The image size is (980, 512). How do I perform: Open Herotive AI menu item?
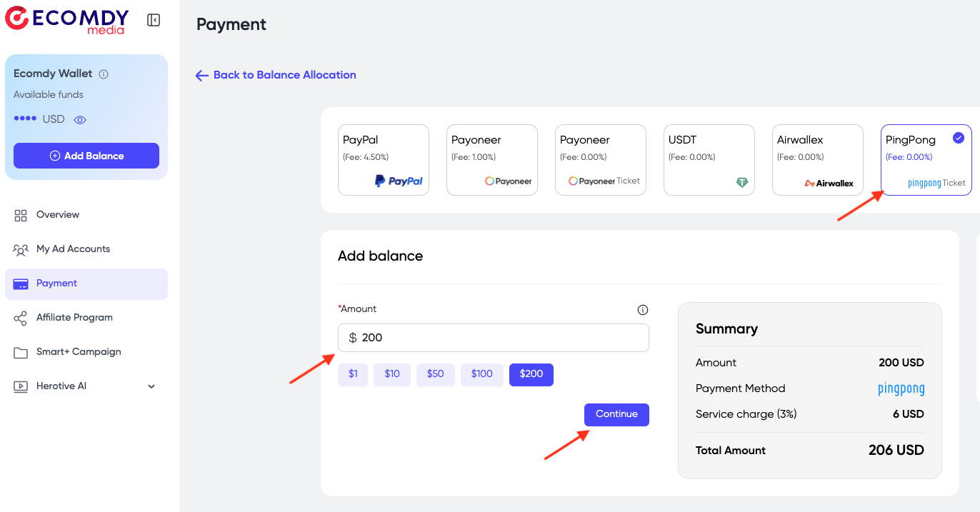coord(86,386)
